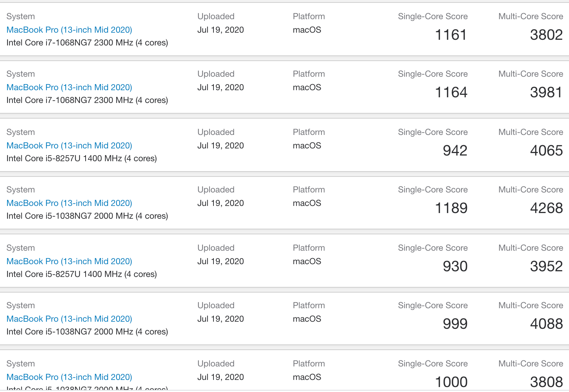Click the multi-core score 4065
The width and height of the screenshot is (569, 392).
click(x=546, y=151)
